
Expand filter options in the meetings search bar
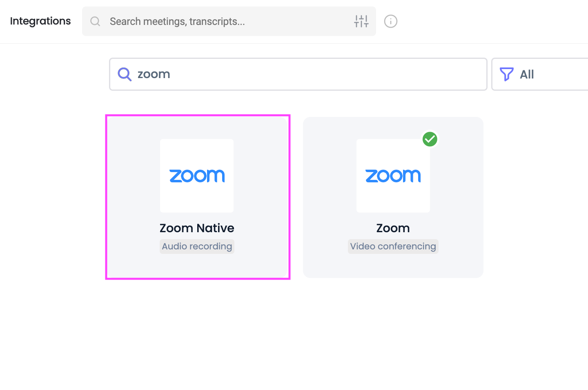click(361, 21)
